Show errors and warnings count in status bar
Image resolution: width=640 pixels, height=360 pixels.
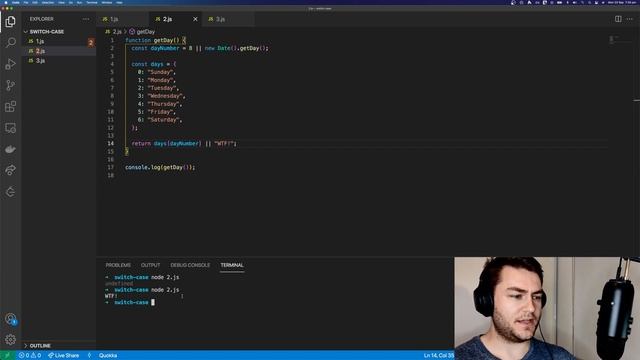point(30,356)
